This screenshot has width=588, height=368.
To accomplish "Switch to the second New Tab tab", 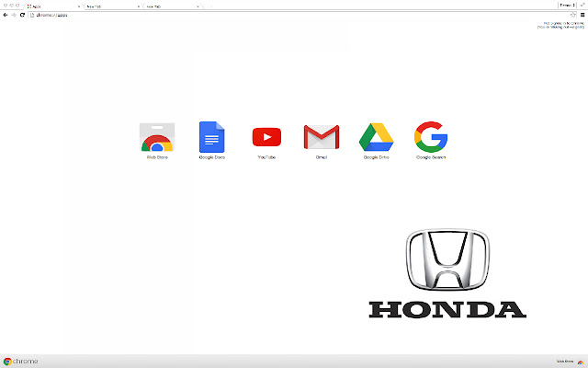I will 172,6.
